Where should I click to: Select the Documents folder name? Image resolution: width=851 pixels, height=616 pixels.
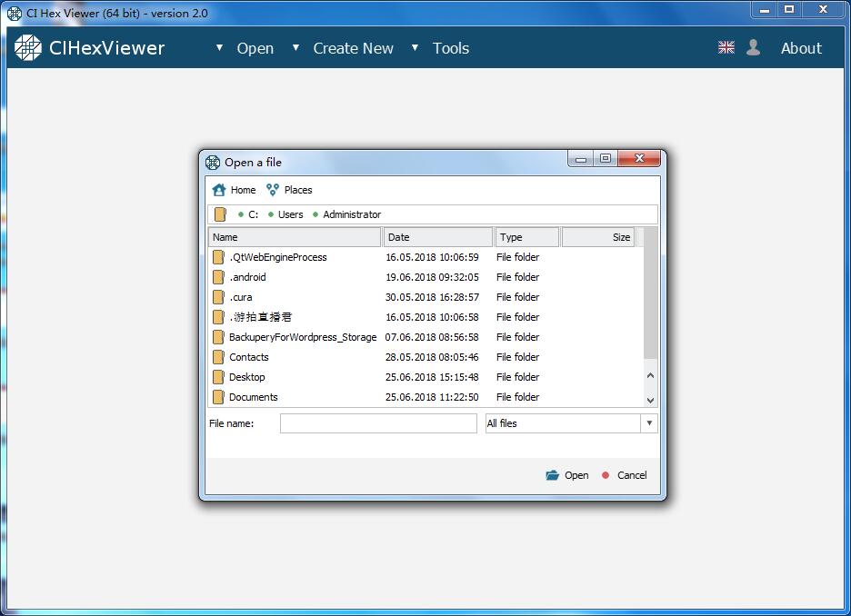pos(253,397)
